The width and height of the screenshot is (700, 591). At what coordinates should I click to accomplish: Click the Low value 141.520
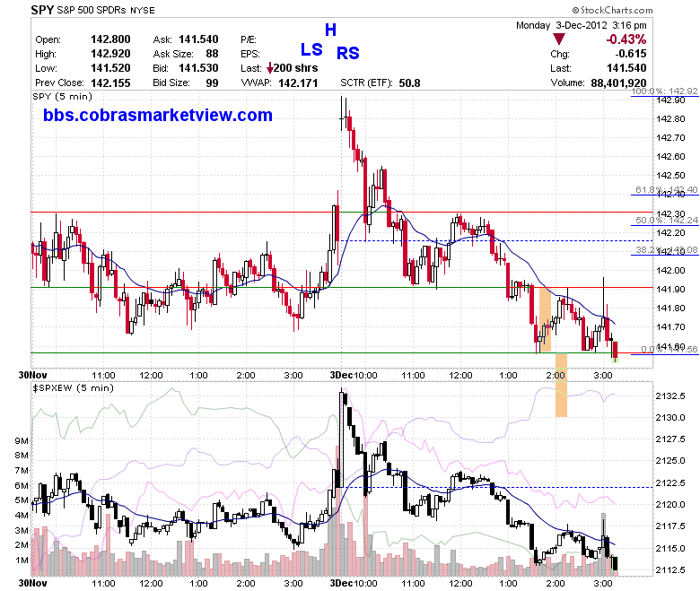coord(110,68)
